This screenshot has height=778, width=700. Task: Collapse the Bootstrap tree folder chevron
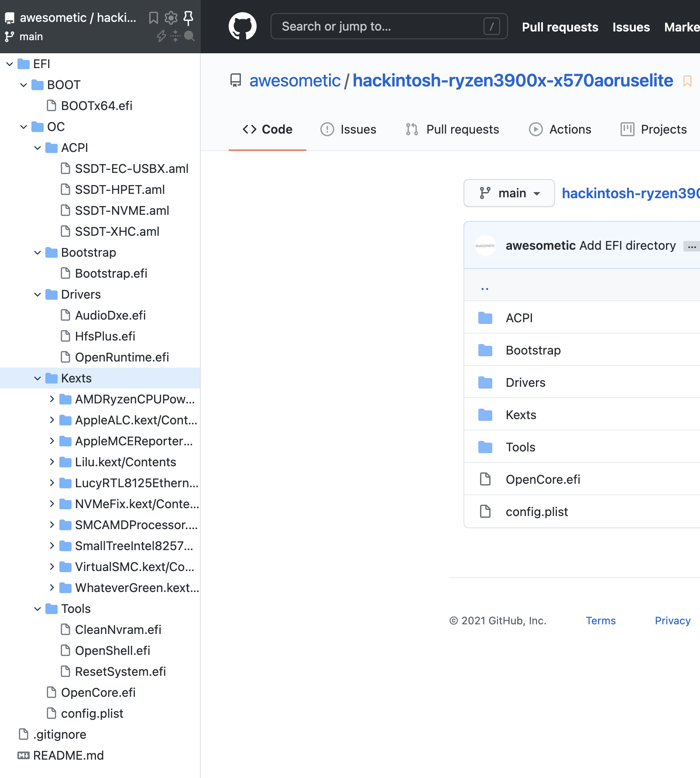pyautogui.click(x=38, y=252)
